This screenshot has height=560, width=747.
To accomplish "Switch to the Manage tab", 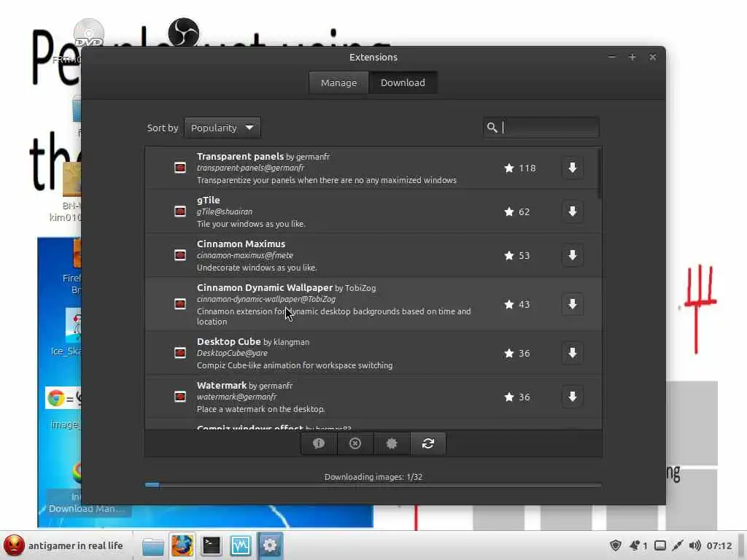I will point(338,83).
